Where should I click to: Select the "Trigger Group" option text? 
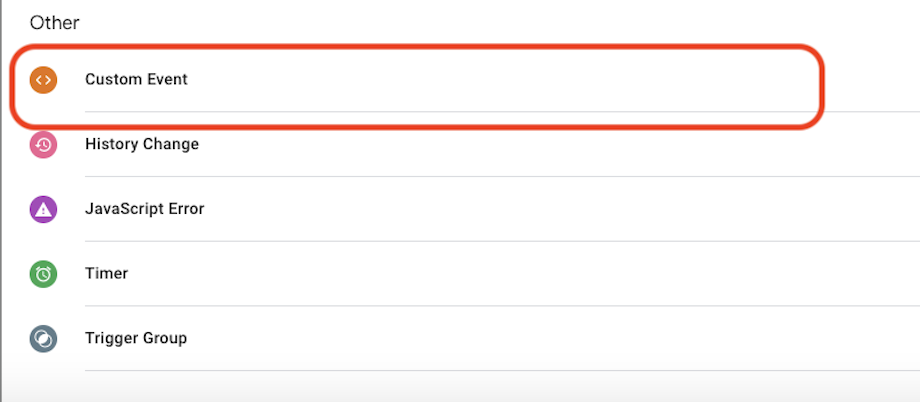[x=136, y=338]
